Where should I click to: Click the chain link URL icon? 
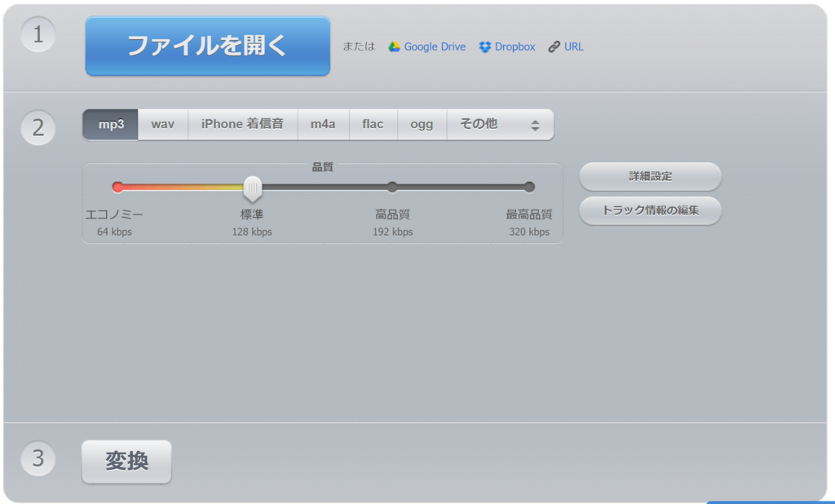tap(554, 46)
